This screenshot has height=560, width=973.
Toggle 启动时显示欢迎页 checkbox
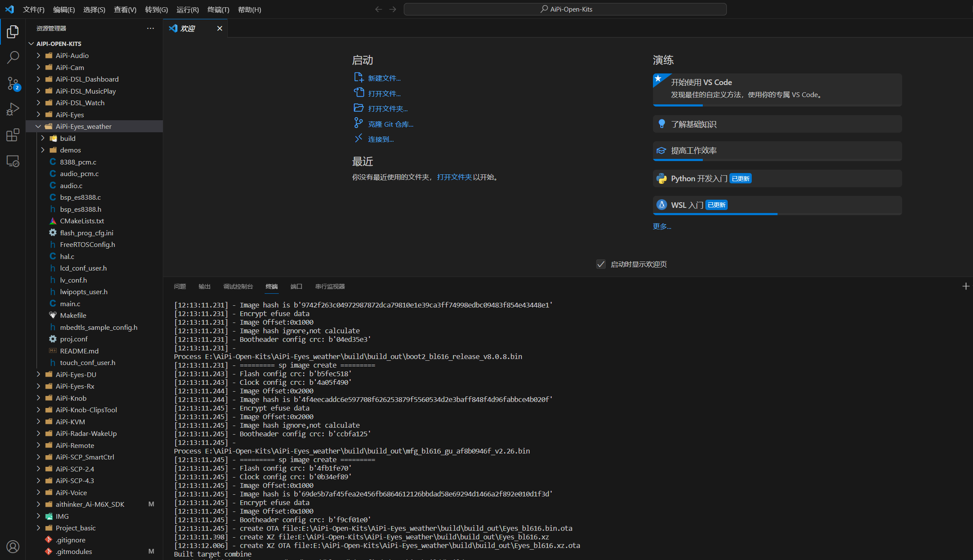[x=601, y=264]
